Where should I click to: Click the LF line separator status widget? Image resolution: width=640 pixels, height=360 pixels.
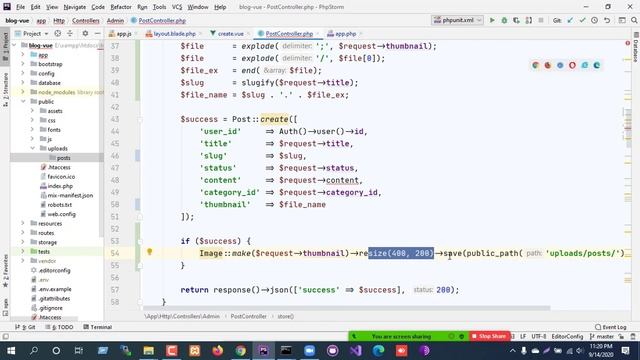pyautogui.click(x=523, y=336)
